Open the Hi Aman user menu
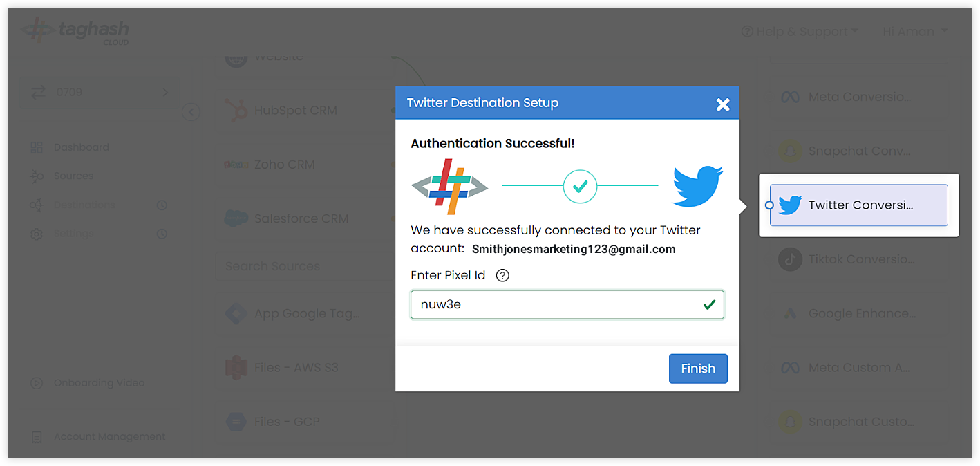980x466 pixels. (915, 32)
